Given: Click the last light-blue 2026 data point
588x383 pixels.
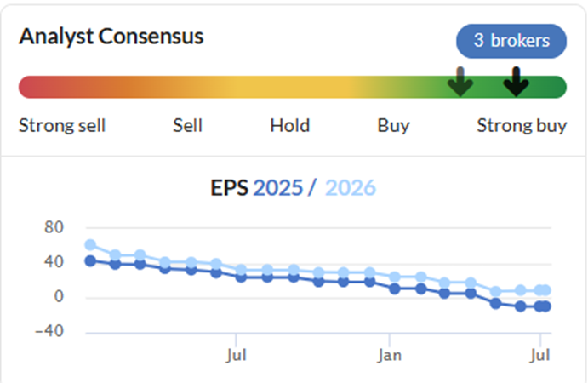Looking at the screenshot, I should click(545, 290).
